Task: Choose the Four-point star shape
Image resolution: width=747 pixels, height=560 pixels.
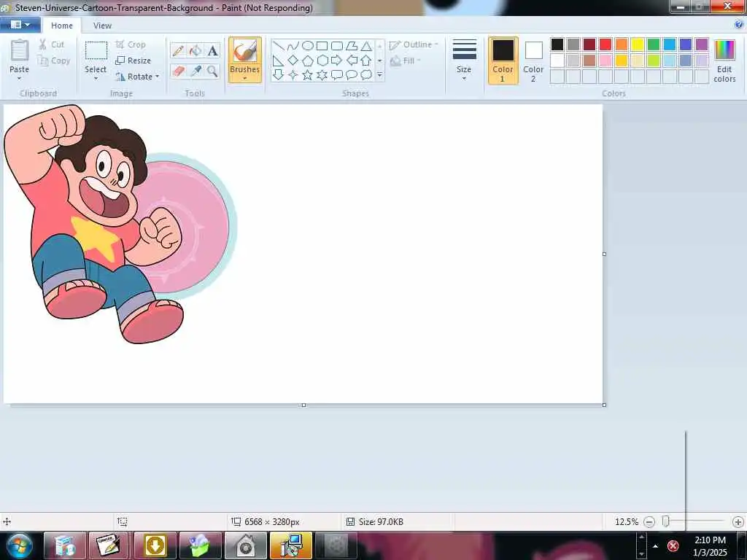Action: [293, 75]
